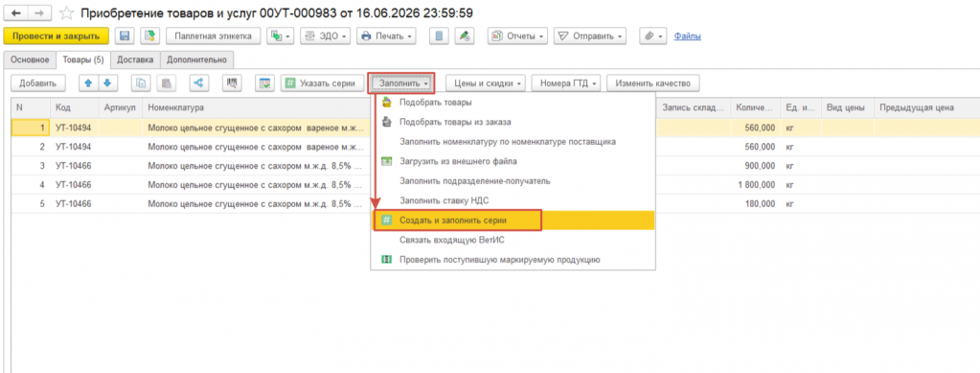Viewport: 980px width, 373px height.
Task: Click the Предыдущая цена column header
Action: coord(927,107)
